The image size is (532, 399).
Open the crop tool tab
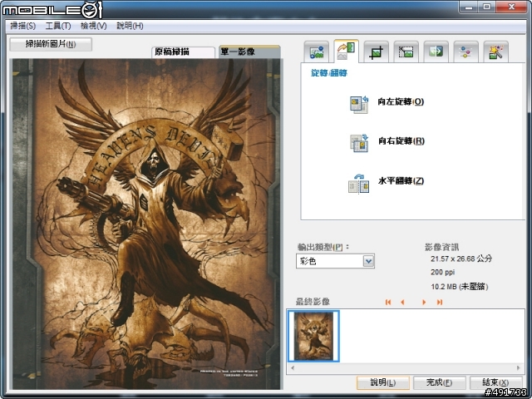click(x=376, y=52)
